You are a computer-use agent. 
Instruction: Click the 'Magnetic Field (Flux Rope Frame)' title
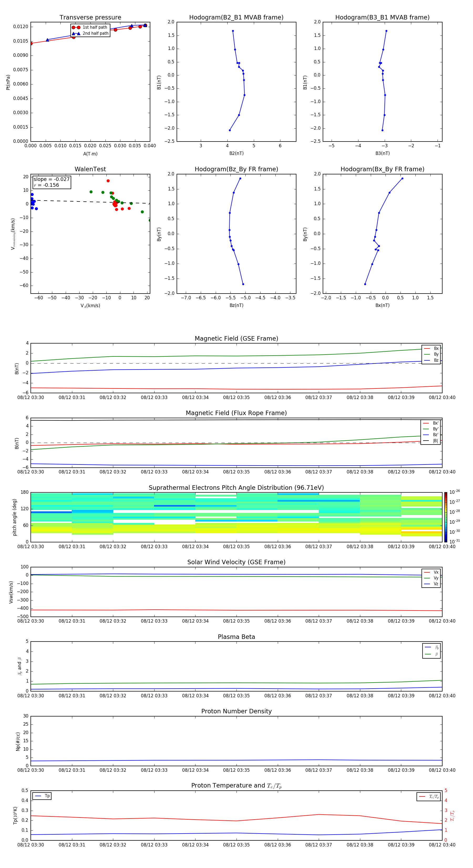pyautogui.click(x=236, y=413)
